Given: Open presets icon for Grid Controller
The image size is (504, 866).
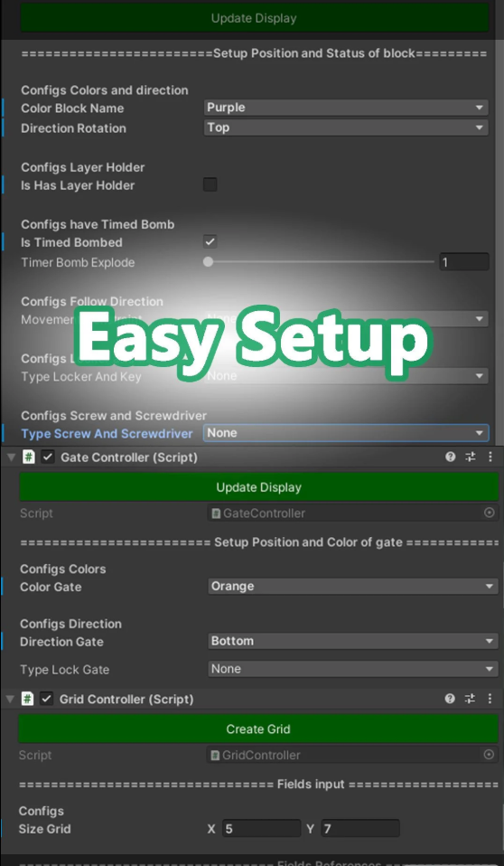Looking at the screenshot, I should pyautogui.click(x=470, y=699).
